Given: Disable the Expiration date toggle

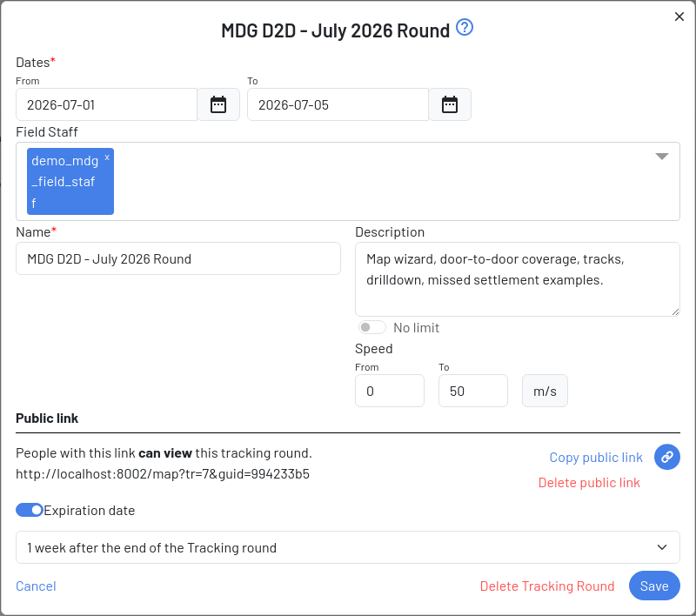Looking at the screenshot, I should pos(30,510).
